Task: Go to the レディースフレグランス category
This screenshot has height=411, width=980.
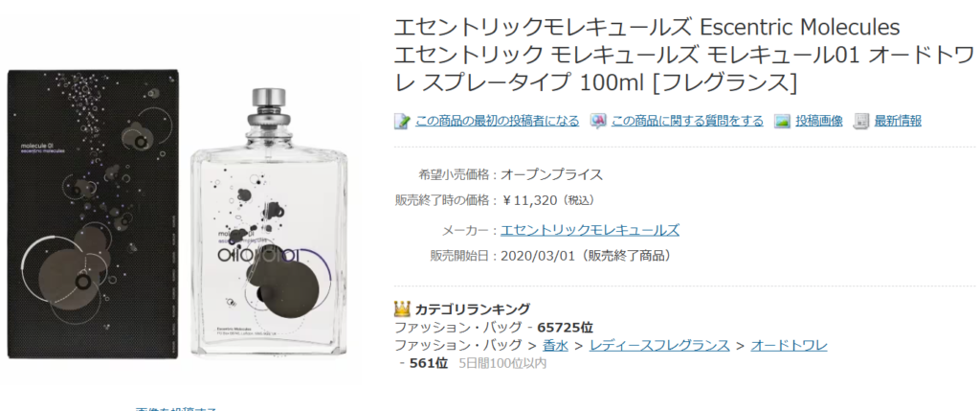Action: 659,345
